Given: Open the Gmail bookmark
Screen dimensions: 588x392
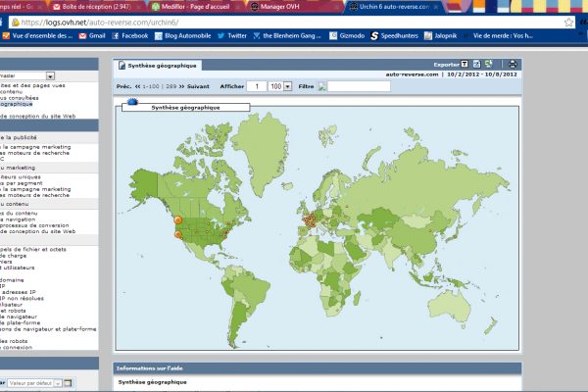Looking at the screenshot, I should (88, 35).
